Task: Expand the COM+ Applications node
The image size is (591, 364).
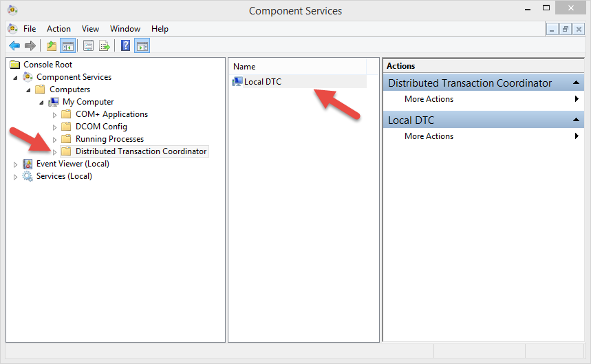Action: pos(54,115)
